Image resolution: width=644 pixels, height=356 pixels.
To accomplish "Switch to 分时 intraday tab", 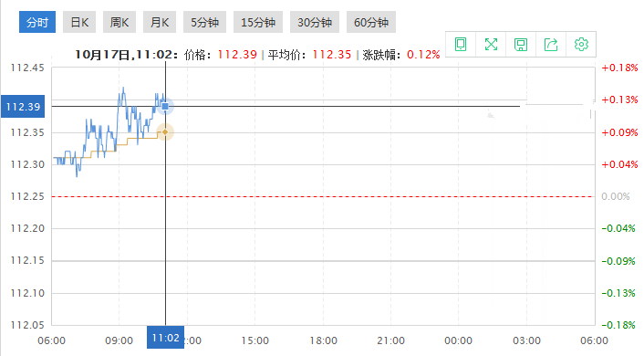I will tap(37, 22).
